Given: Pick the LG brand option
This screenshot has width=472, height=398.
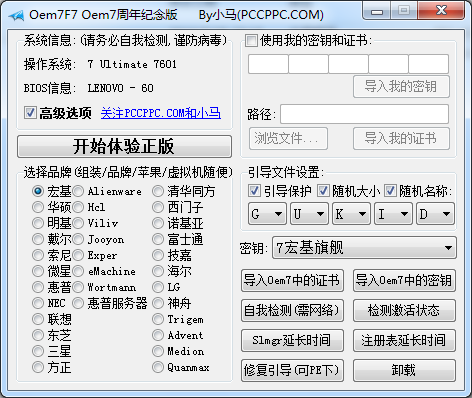Looking at the screenshot, I should [x=158, y=287].
